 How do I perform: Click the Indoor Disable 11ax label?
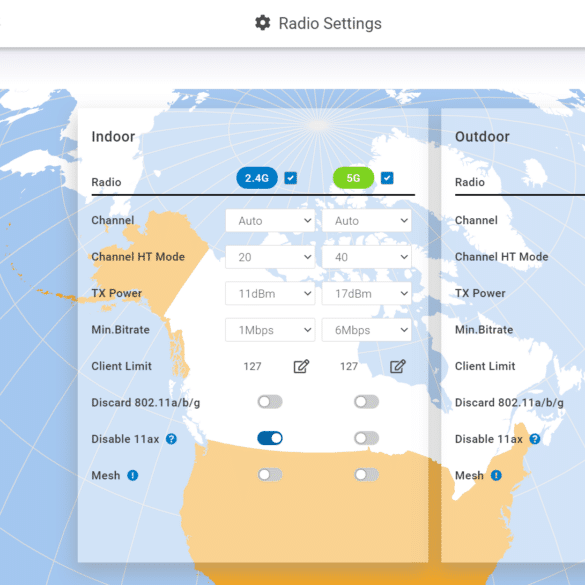[125, 439]
